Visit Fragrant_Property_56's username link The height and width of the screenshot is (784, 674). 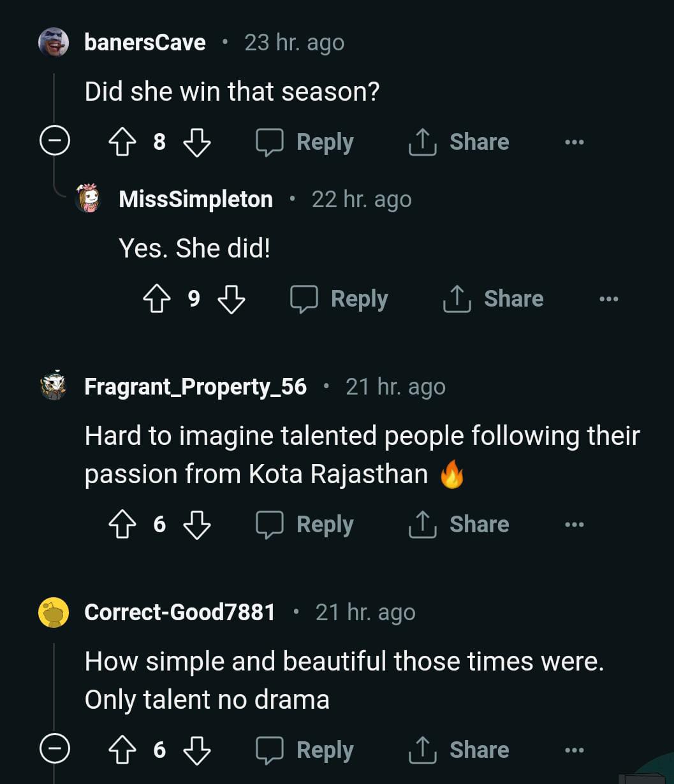(x=195, y=387)
